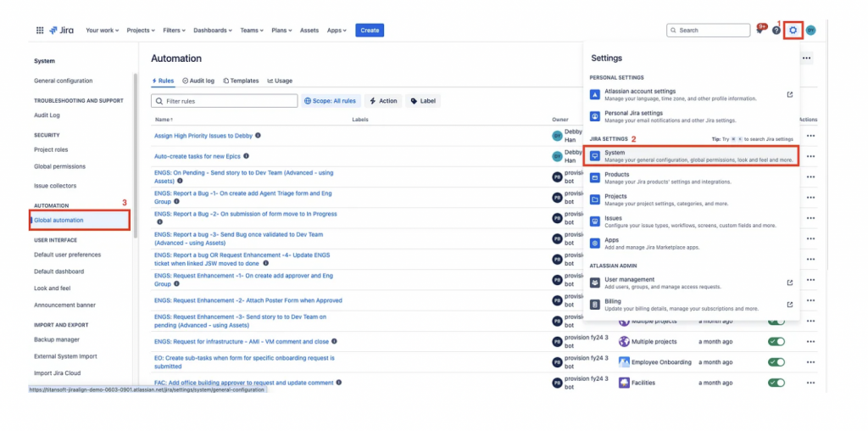Expand the Plans dropdown
868x431 pixels.
(282, 31)
